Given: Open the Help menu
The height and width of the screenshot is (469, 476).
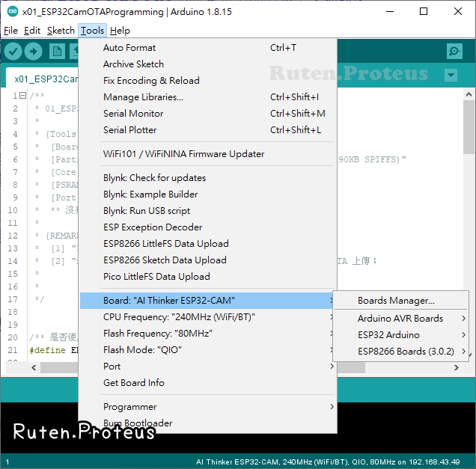Looking at the screenshot, I should pyautogui.click(x=120, y=31).
